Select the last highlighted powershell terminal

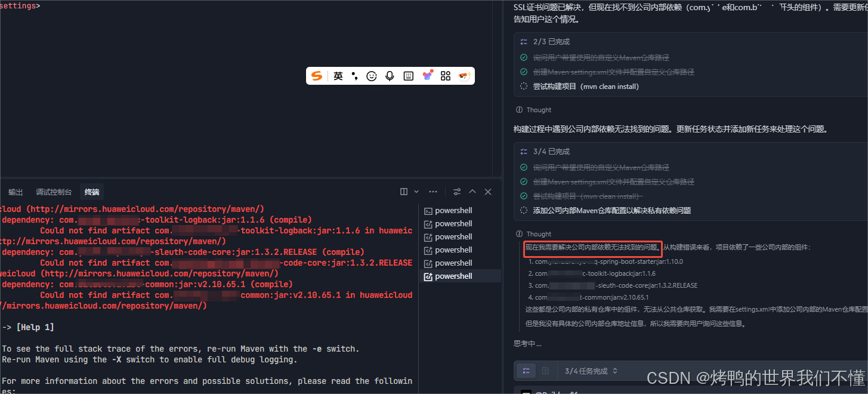(x=461, y=276)
